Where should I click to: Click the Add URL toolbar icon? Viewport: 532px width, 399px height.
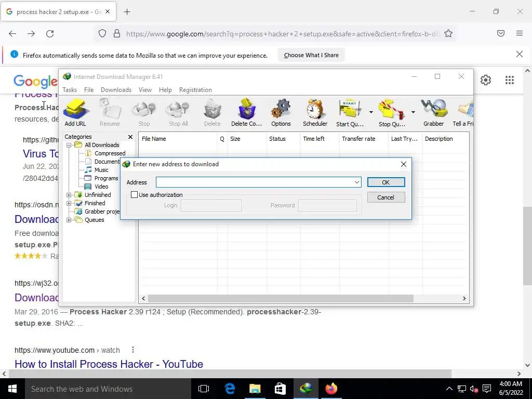pos(75,113)
